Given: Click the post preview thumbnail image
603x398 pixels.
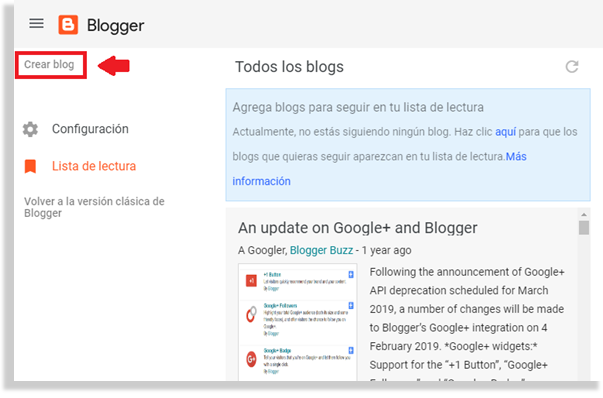Looking at the screenshot, I should click(298, 322).
